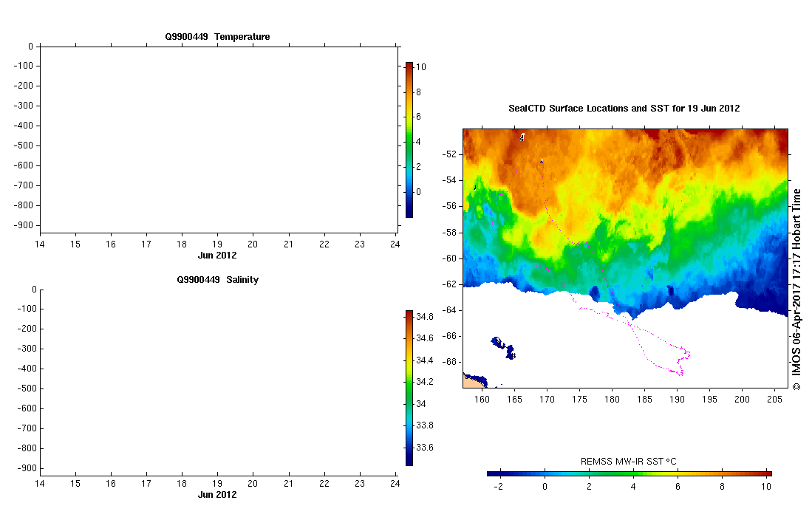Click the 33.6 label on salinity colorbar
Image resolution: width=812 pixels, height=517 pixels.
pos(425,447)
